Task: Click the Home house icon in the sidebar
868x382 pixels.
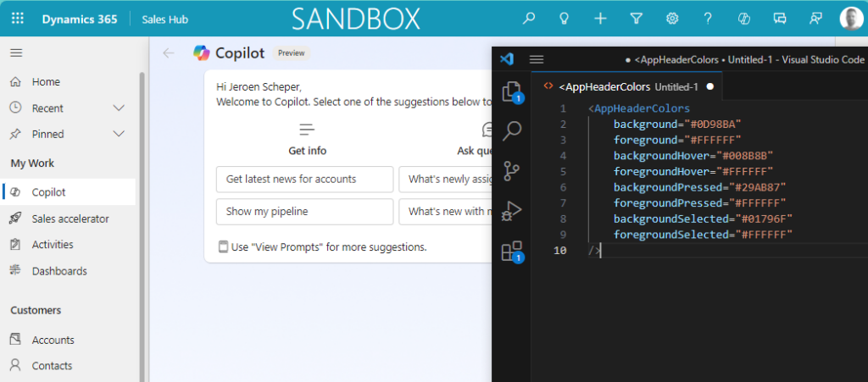Action: click(15, 82)
